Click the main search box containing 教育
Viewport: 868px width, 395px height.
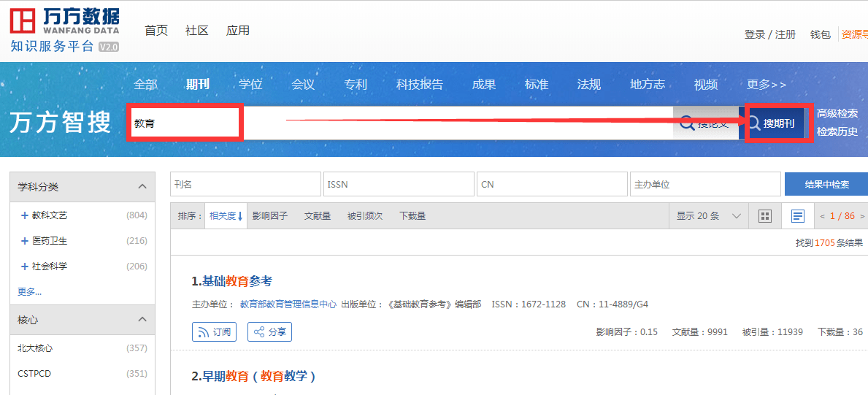pos(402,123)
